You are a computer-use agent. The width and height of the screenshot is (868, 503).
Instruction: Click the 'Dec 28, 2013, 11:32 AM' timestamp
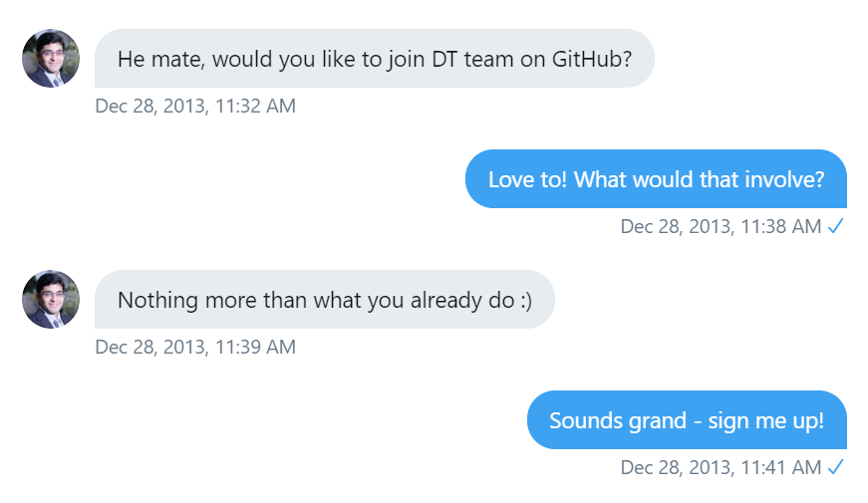195,106
